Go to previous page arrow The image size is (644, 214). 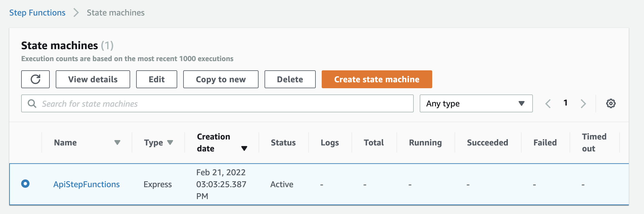[x=548, y=103]
